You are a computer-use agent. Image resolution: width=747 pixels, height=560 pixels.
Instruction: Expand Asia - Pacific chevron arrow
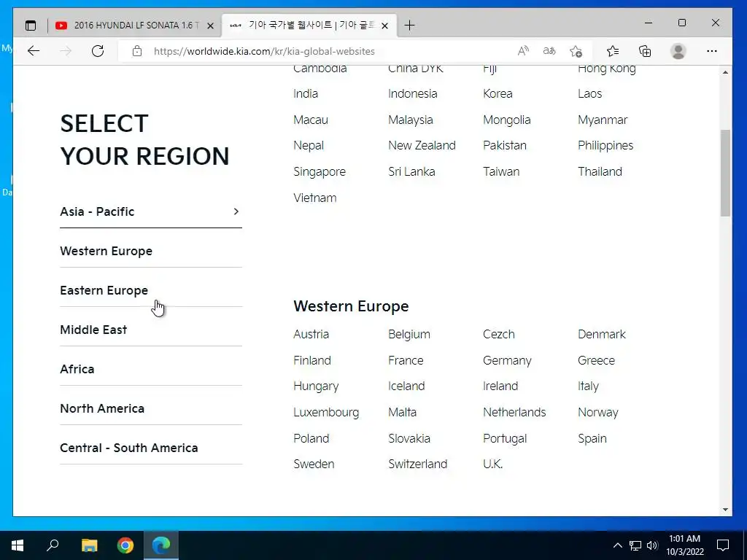click(x=236, y=211)
